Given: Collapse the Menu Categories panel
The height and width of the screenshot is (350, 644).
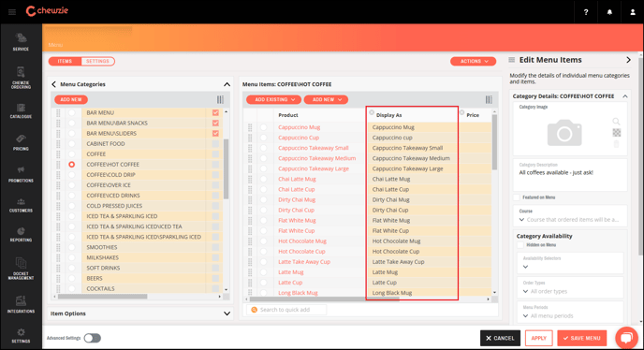Looking at the screenshot, I should 227,84.
